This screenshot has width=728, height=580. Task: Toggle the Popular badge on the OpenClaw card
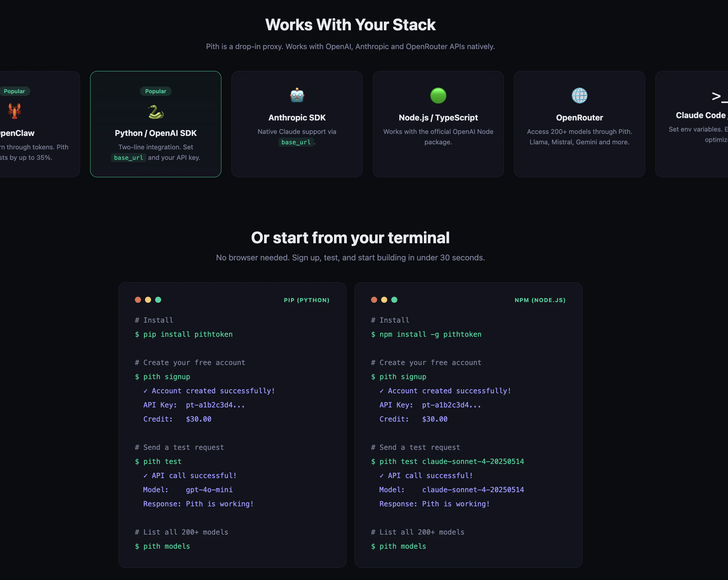14,91
